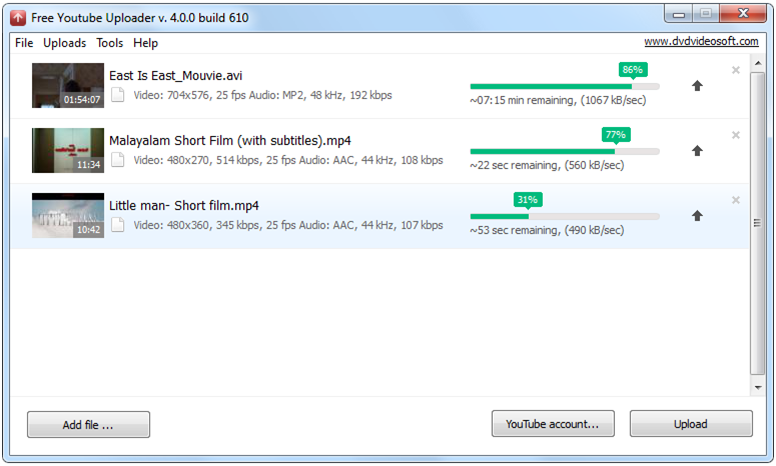Viewport: 776px width, 466px height.
Task: Open the Help menu
Action: [x=145, y=43]
